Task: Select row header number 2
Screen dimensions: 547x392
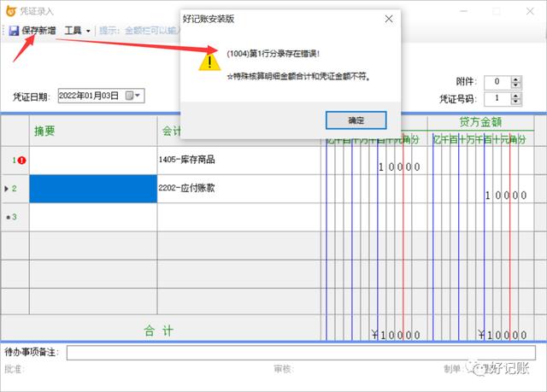Action: pyautogui.click(x=15, y=189)
